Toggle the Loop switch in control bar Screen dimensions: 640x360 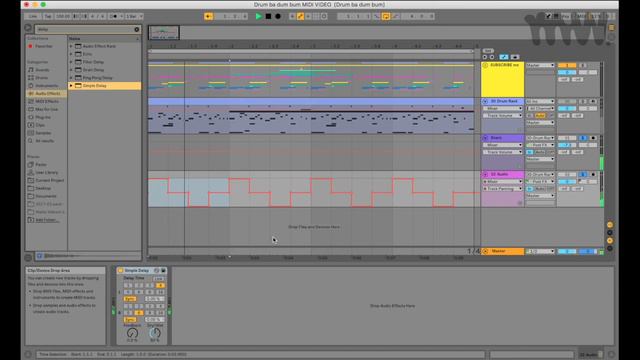click(385, 16)
